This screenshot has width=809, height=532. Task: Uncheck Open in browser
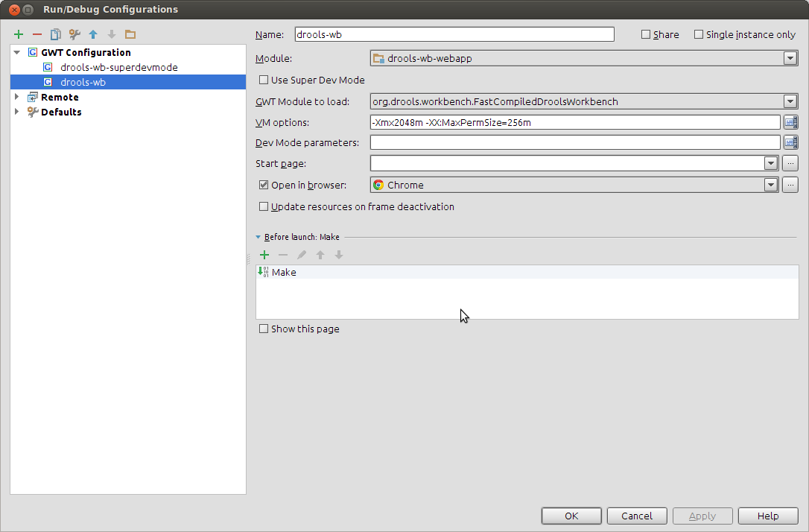click(x=264, y=185)
